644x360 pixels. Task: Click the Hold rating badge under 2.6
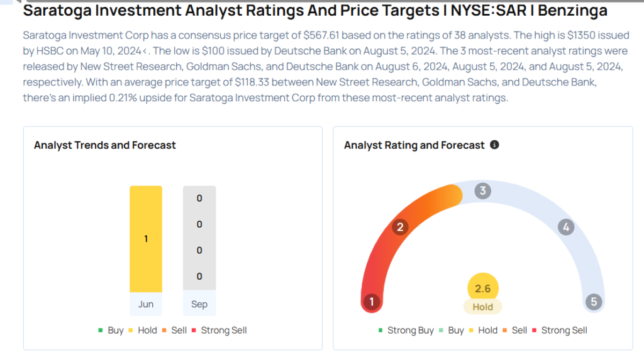tap(482, 307)
